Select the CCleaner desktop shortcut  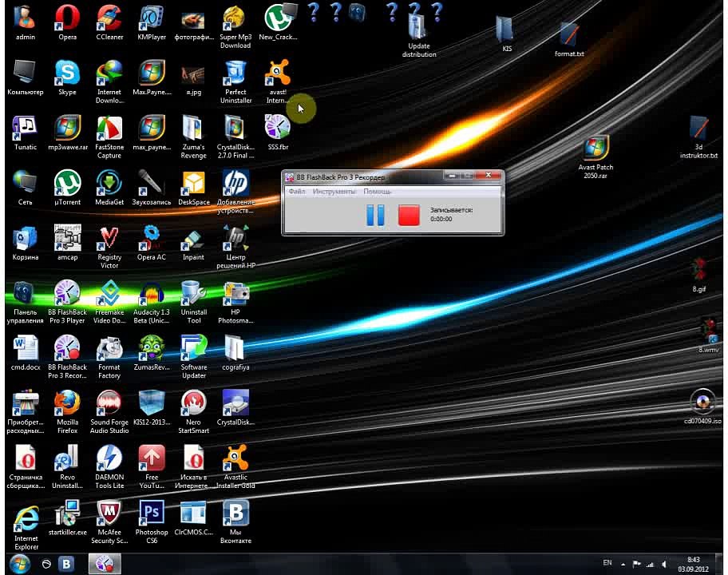click(x=109, y=22)
